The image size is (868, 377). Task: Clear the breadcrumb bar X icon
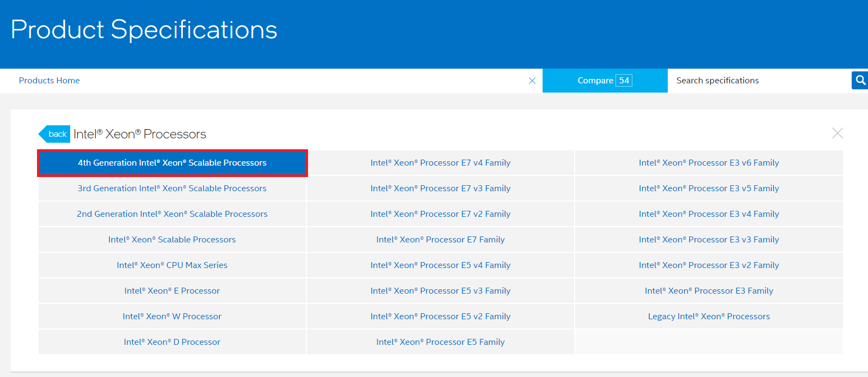532,81
